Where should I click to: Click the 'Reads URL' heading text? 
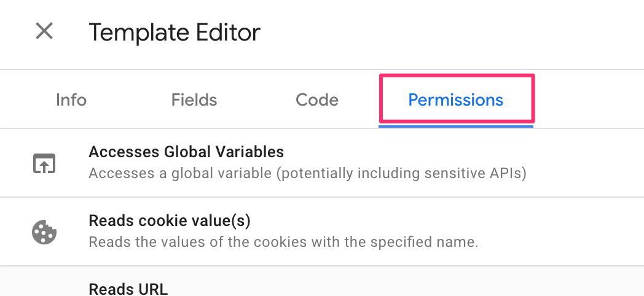(x=128, y=289)
